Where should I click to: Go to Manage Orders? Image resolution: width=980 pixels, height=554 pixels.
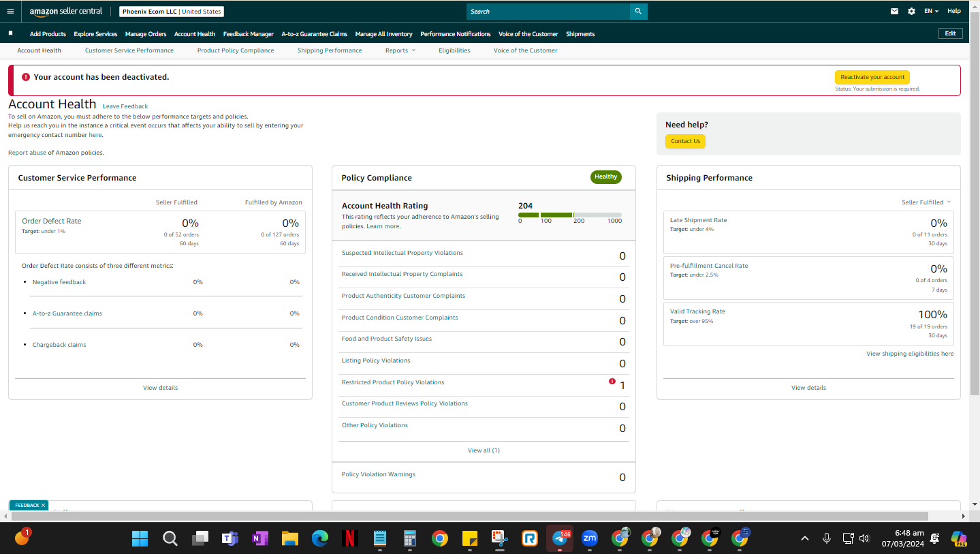(146, 34)
